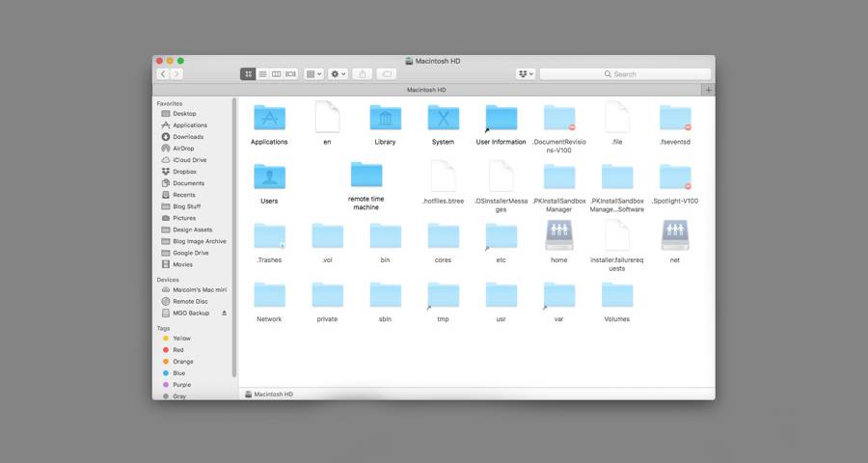Viewport: 868px width, 463px height.
Task: Click the Macintosh HD tab
Action: point(426,90)
